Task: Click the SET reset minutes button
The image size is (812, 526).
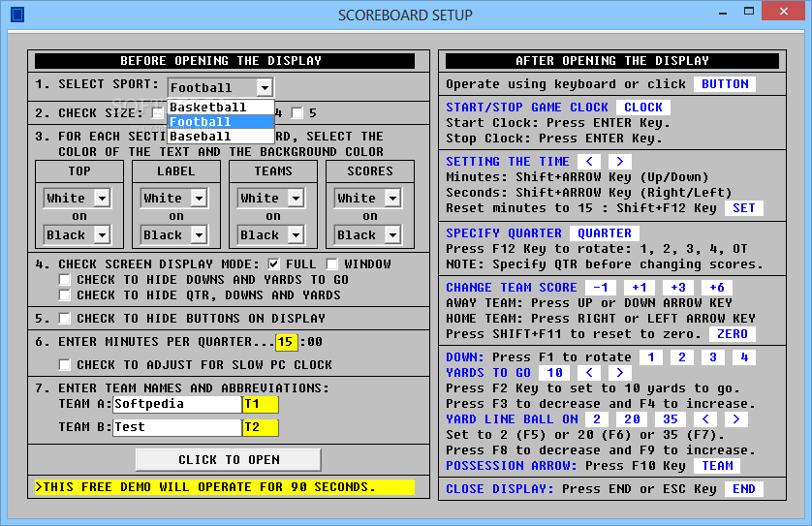Action: 743,208
